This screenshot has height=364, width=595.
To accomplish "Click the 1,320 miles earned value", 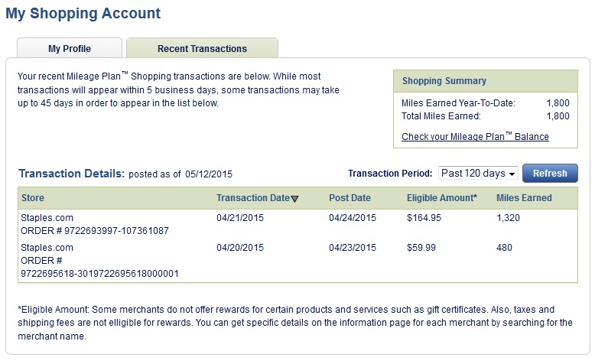I will click(x=509, y=218).
